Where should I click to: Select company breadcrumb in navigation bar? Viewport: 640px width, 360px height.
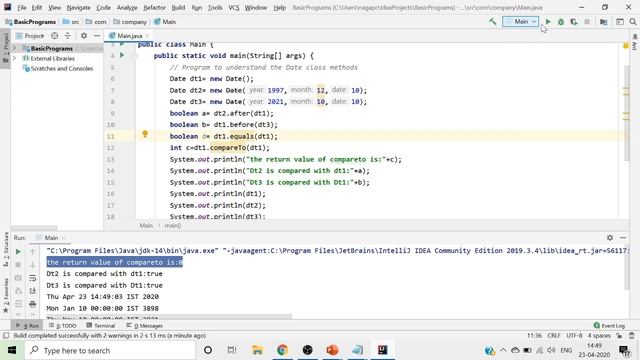130,22
